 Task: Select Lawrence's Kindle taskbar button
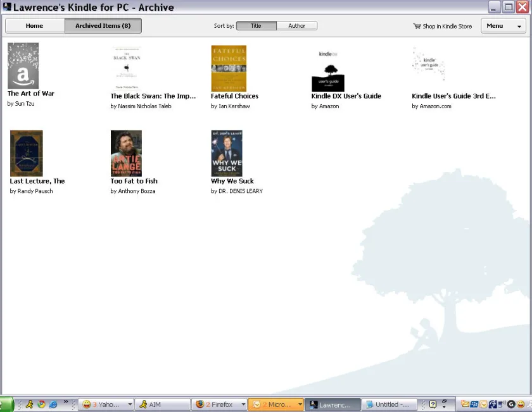point(332,404)
